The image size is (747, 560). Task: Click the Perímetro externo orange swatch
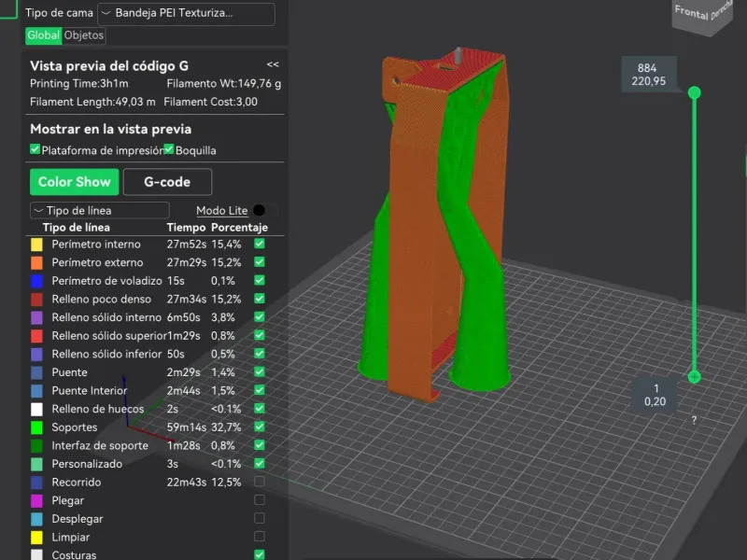pos(36,262)
